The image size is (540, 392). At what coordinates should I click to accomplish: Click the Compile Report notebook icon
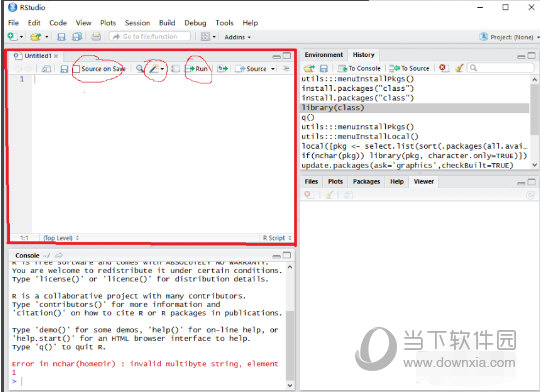pos(176,69)
